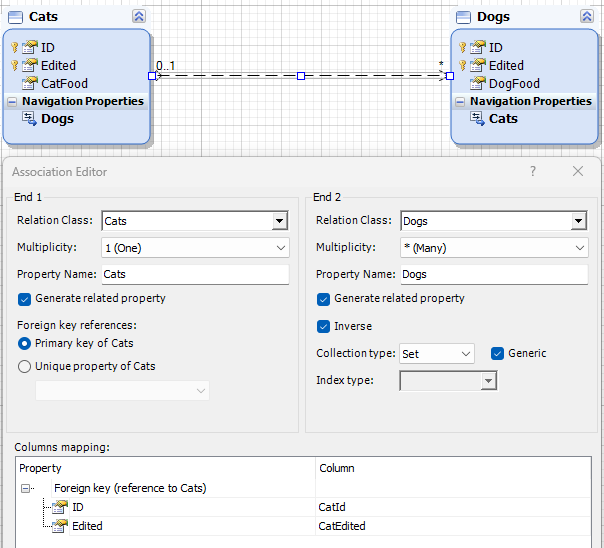Viewport: 604px width, 548px height.
Task: Select the Cats navigation property icon in Dogs
Action: 477,119
